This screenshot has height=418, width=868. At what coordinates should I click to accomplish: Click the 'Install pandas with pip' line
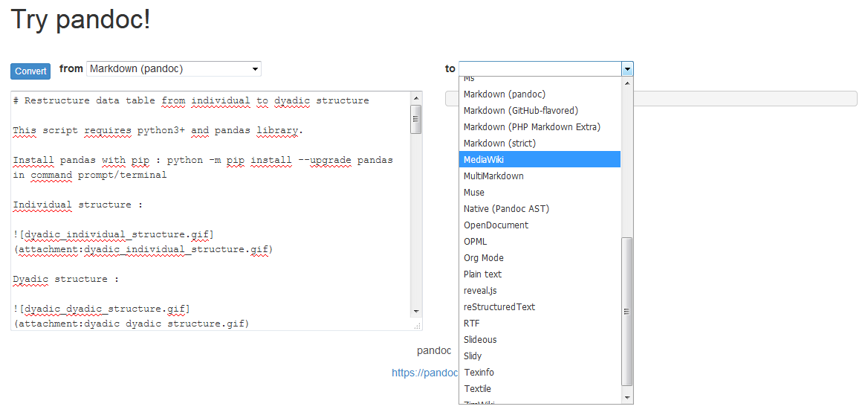click(x=203, y=160)
